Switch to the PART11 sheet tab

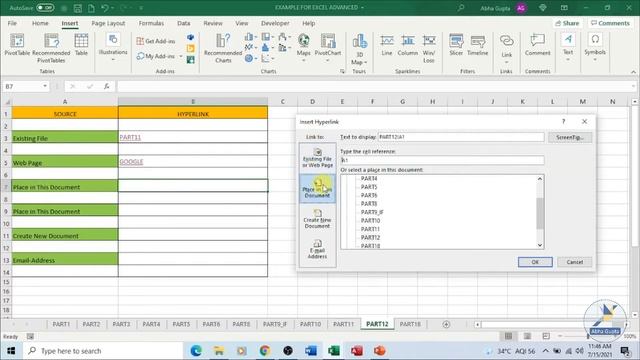(x=343, y=324)
